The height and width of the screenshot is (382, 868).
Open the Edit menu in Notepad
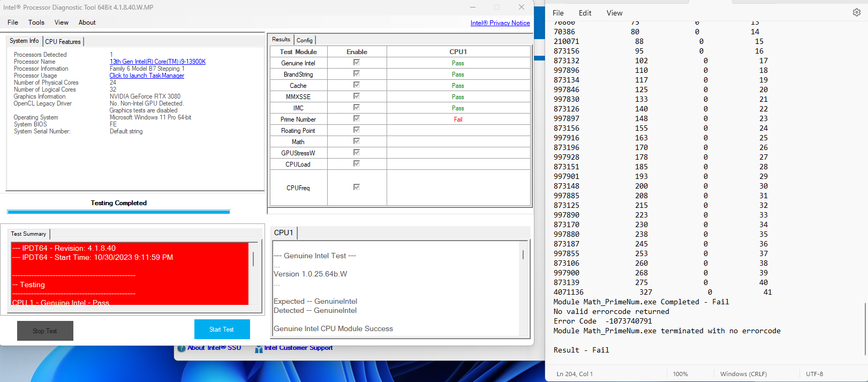[x=585, y=13]
